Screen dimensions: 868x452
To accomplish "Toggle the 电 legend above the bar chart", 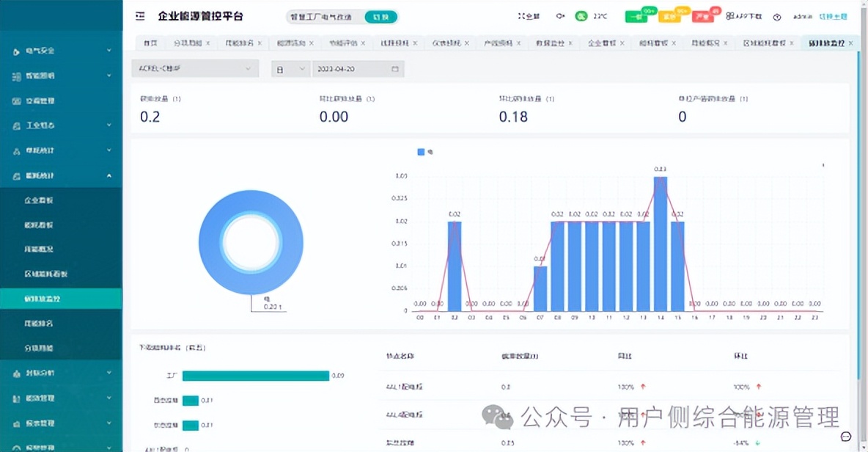I will click(x=424, y=152).
